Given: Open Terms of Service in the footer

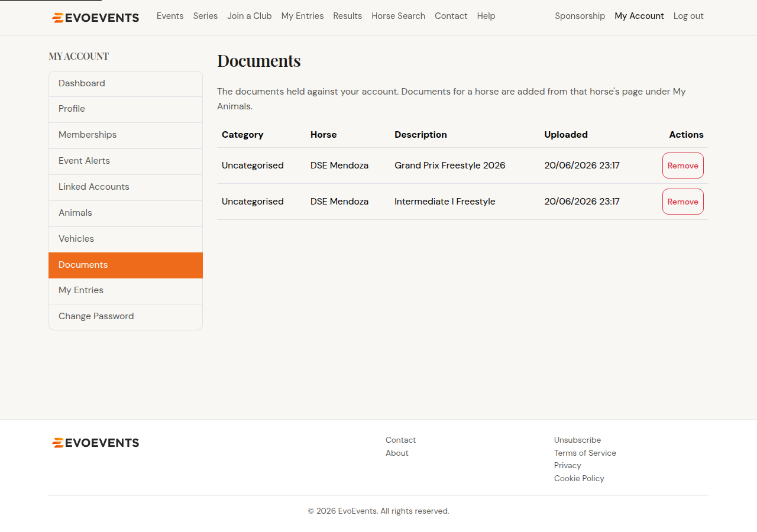Looking at the screenshot, I should pyautogui.click(x=585, y=453).
